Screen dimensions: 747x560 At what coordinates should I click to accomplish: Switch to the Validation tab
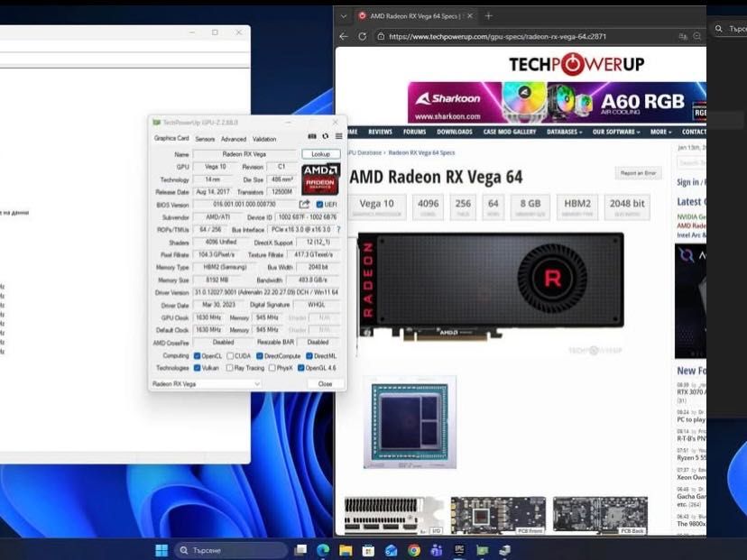[x=264, y=139]
